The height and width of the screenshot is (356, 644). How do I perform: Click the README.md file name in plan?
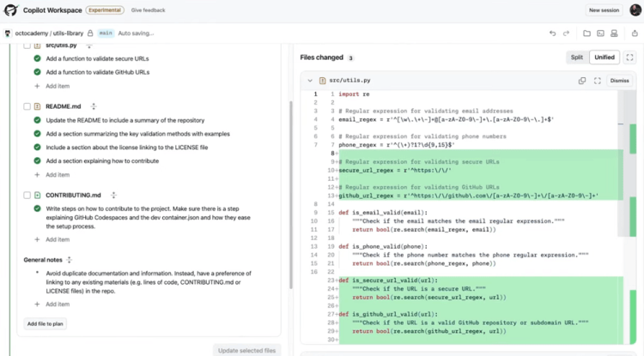[x=64, y=106]
